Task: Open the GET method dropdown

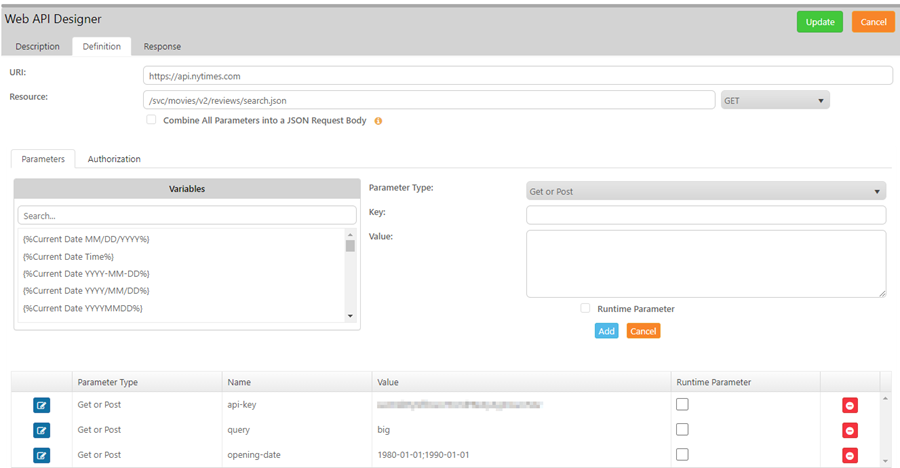Action: (x=775, y=100)
